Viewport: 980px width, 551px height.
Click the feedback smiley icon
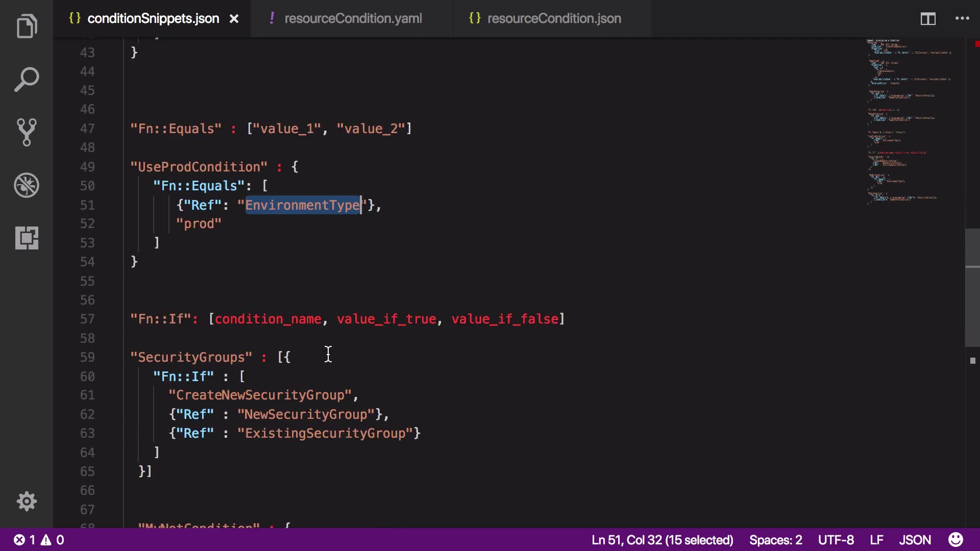point(955,540)
